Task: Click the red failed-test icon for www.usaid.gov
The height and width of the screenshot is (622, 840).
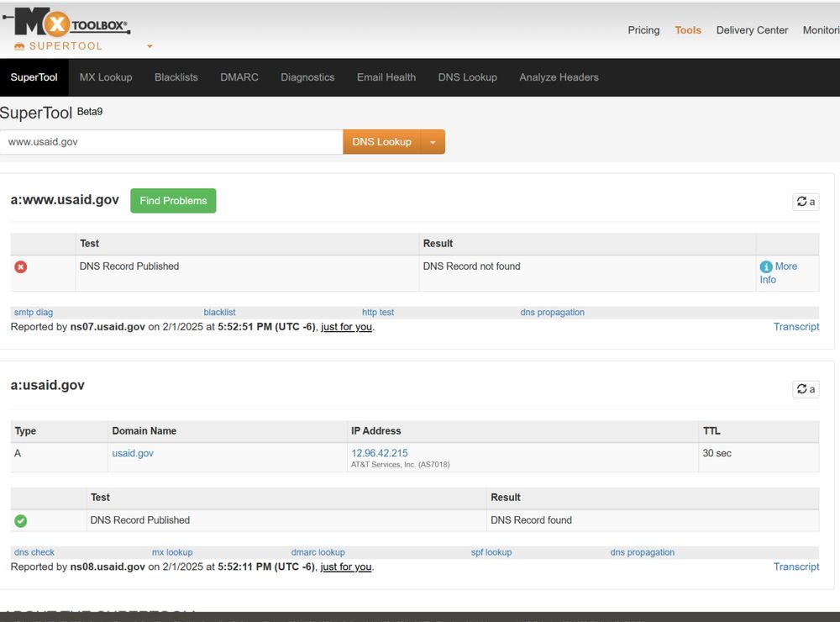Action: [x=21, y=266]
